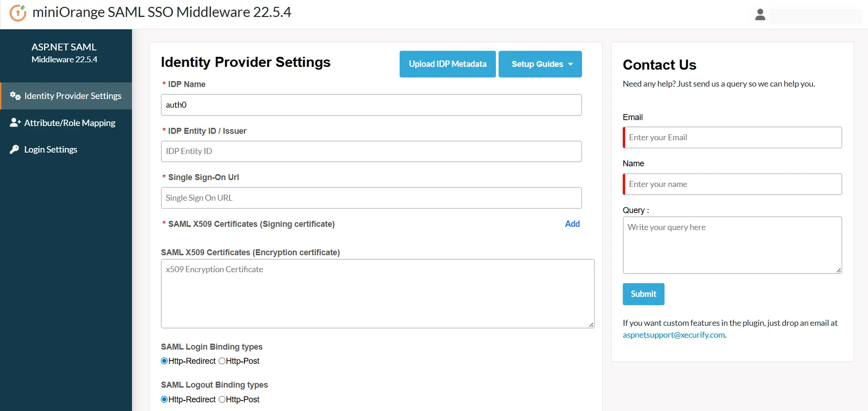Image resolution: width=868 pixels, height=411 pixels.
Task: Open the user account profile icon
Action: pyautogui.click(x=760, y=15)
